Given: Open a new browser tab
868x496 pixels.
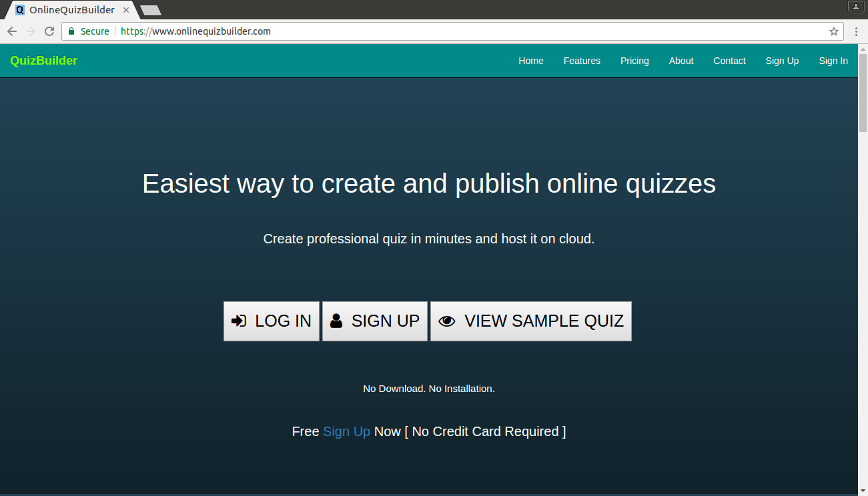Looking at the screenshot, I should [x=151, y=10].
